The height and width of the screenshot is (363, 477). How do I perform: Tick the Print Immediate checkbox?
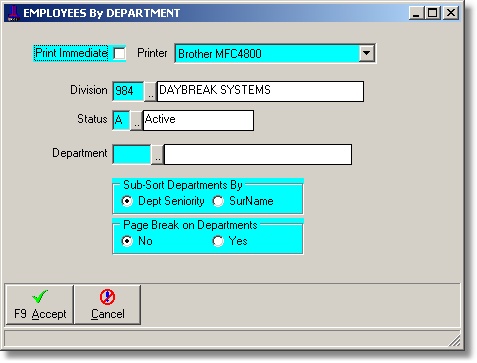(x=119, y=53)
